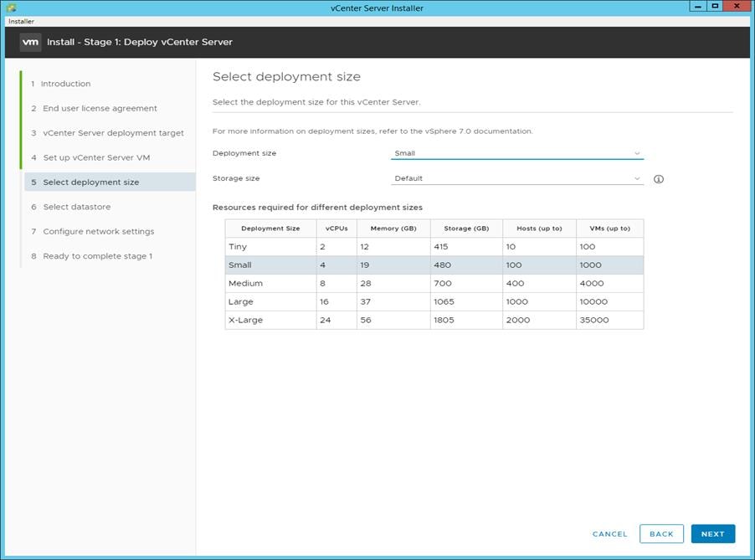Click the NEXT button
The image size is (755, 560).
tap(712, 533)
